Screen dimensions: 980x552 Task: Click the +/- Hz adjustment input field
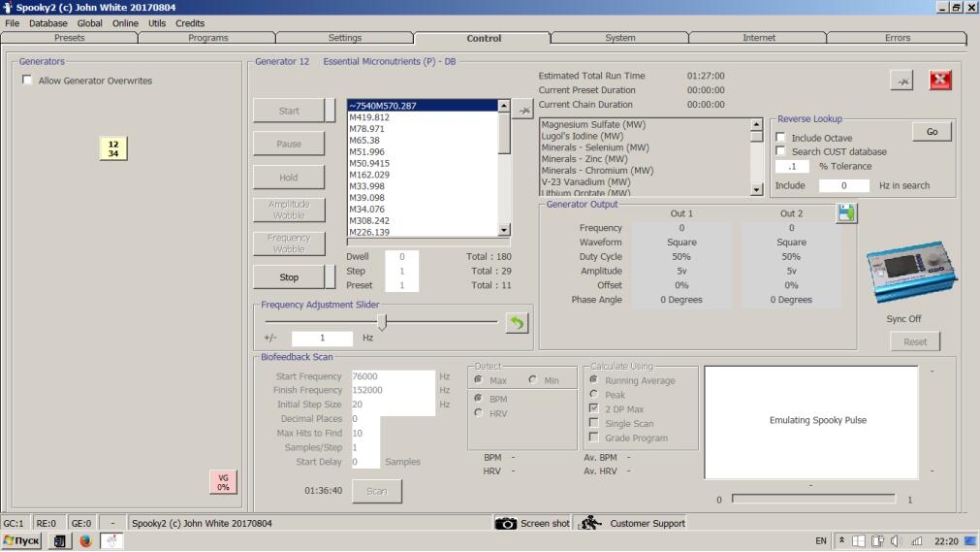(x=323, y=338)
